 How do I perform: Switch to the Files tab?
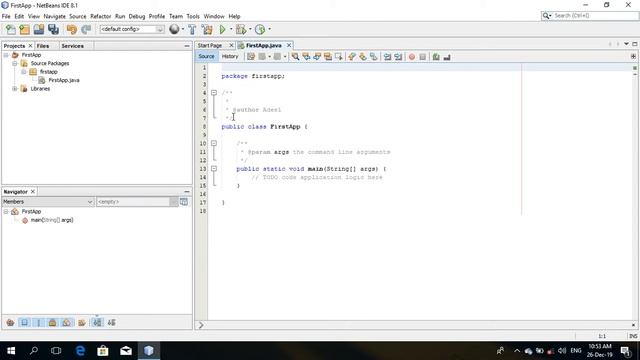point(43,46)
